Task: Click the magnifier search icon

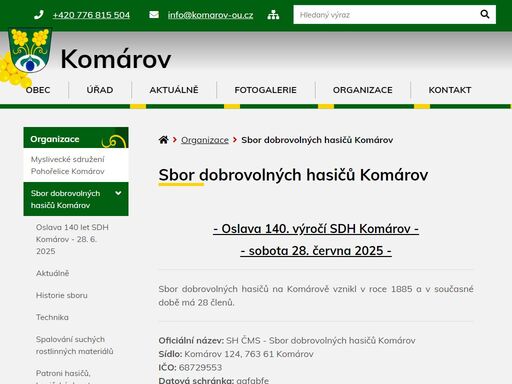Action: [485, 14]
